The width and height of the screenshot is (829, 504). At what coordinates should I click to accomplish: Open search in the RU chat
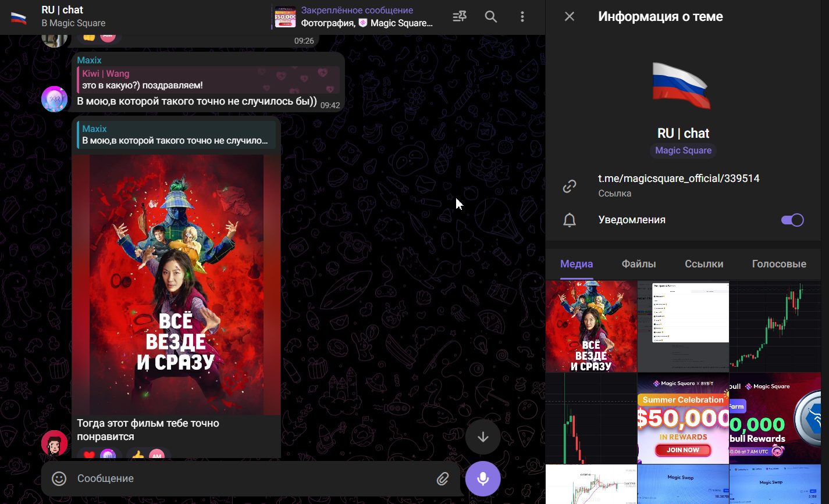(491, 17)
